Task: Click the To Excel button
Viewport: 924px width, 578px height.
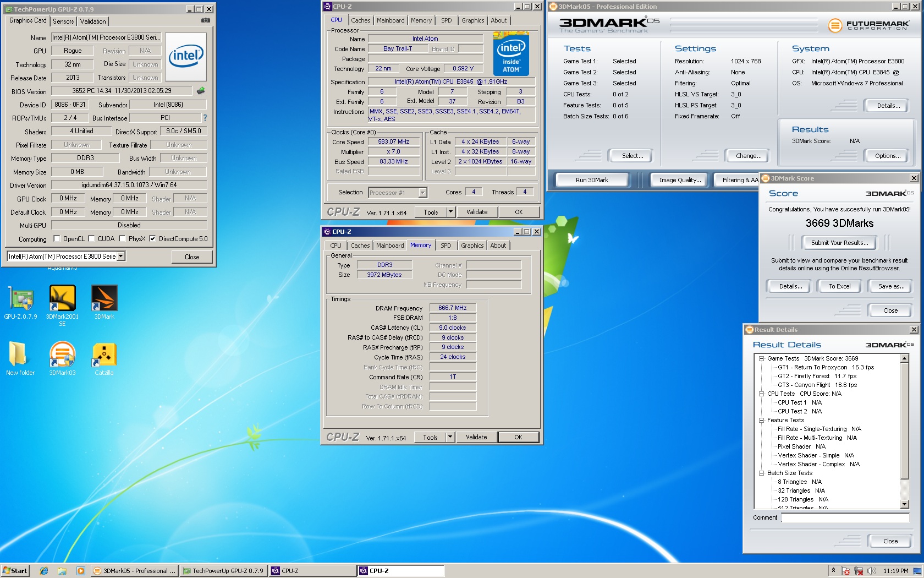Action: [x=839, y=286]
